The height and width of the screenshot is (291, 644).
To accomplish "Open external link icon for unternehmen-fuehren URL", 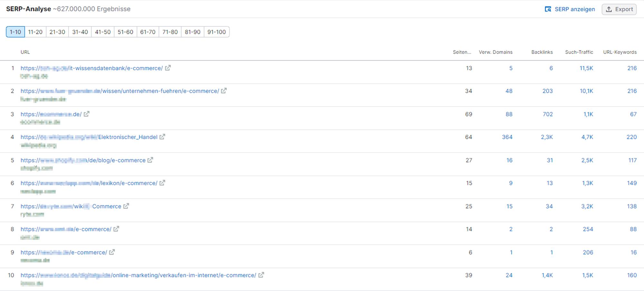I will click(224, 91).
